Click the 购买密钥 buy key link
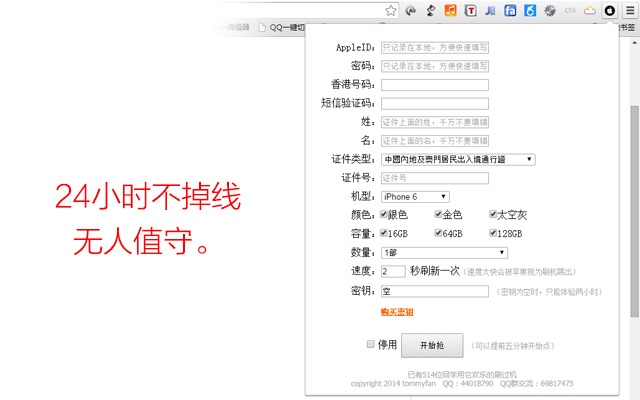Screen dimensions: 640x400 click(x=397, y=312)
